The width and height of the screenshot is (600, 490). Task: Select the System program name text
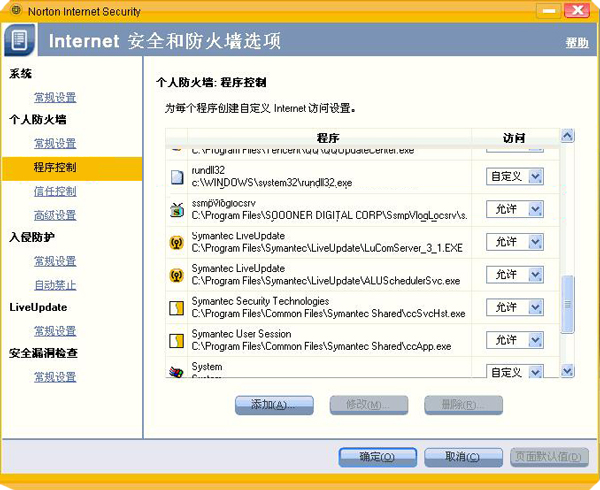tap(207, 366)
